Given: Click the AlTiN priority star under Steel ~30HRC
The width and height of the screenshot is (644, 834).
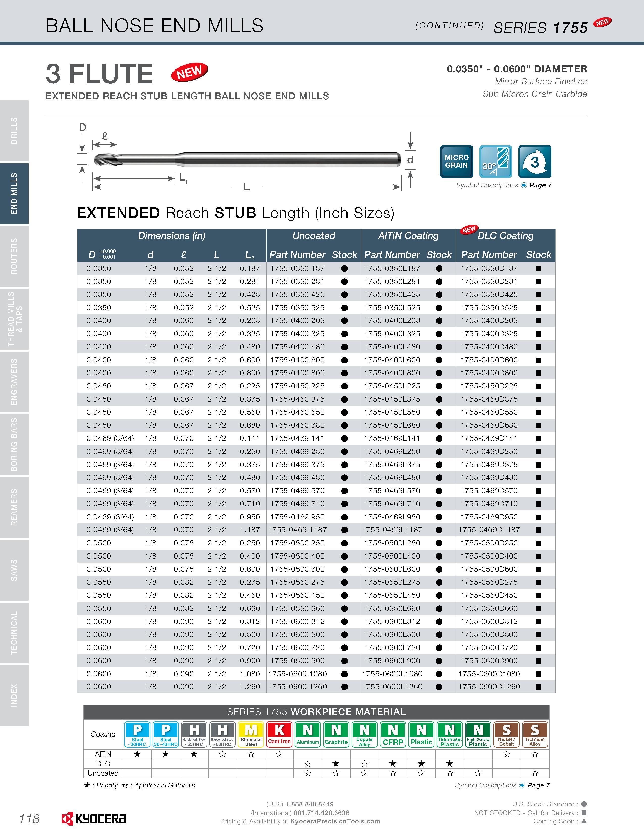Looking at the screenshot, I should coord(137,754).
